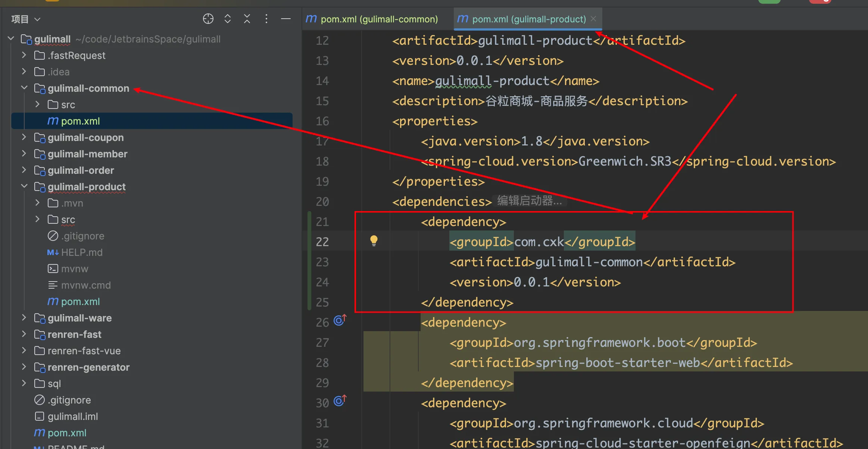The height and width of the screenshot is (449, 868).
Task: Collapse the gulimall-product module
Action: [24, 186]
